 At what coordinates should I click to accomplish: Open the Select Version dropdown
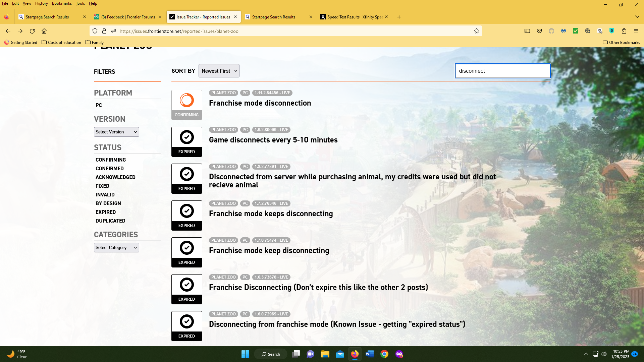click(x=116, y=132)
